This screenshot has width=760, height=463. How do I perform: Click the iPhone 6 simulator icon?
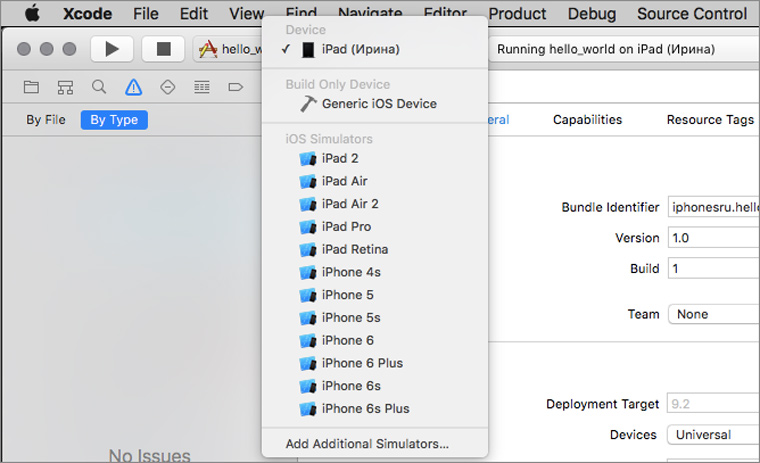click(308, 341)
